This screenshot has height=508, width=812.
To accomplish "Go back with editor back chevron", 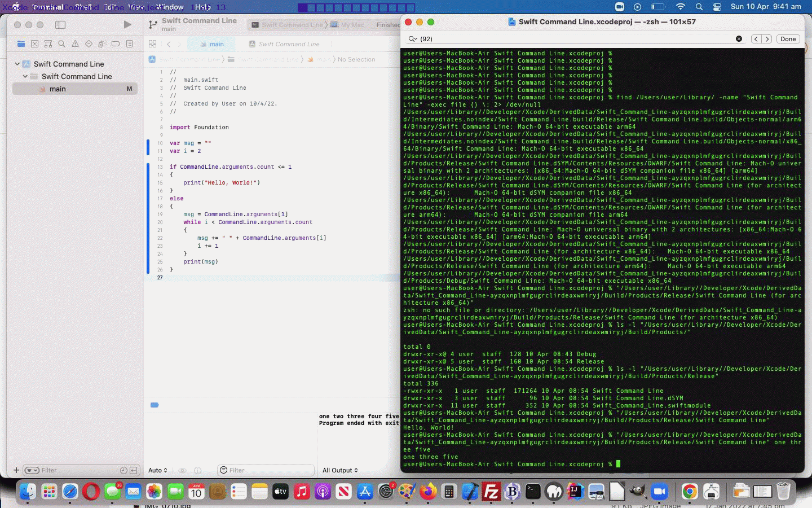I will coord(169,43).
